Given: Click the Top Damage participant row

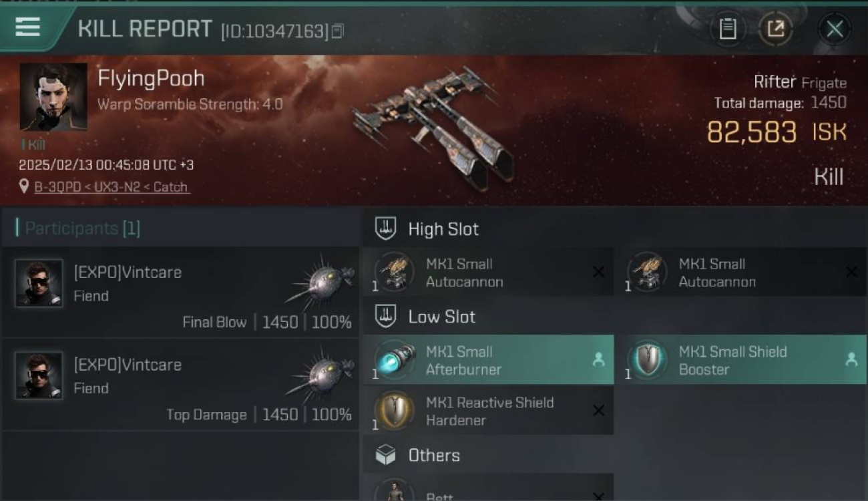Looking at the screenshot, I should [180, 385].
